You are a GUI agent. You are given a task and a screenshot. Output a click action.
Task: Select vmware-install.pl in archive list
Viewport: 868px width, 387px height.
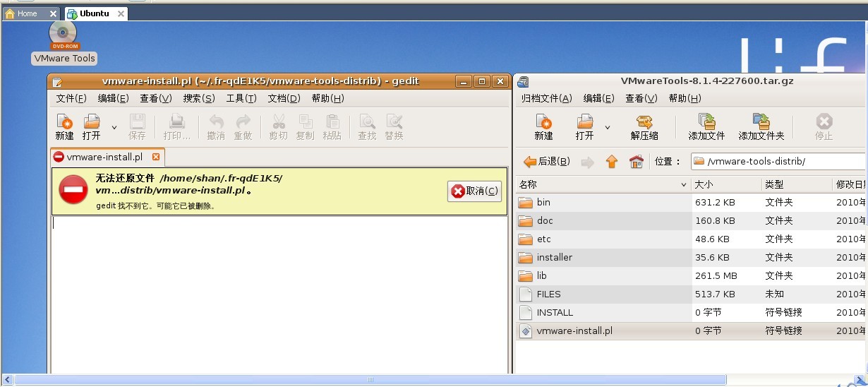coord(692,331)
